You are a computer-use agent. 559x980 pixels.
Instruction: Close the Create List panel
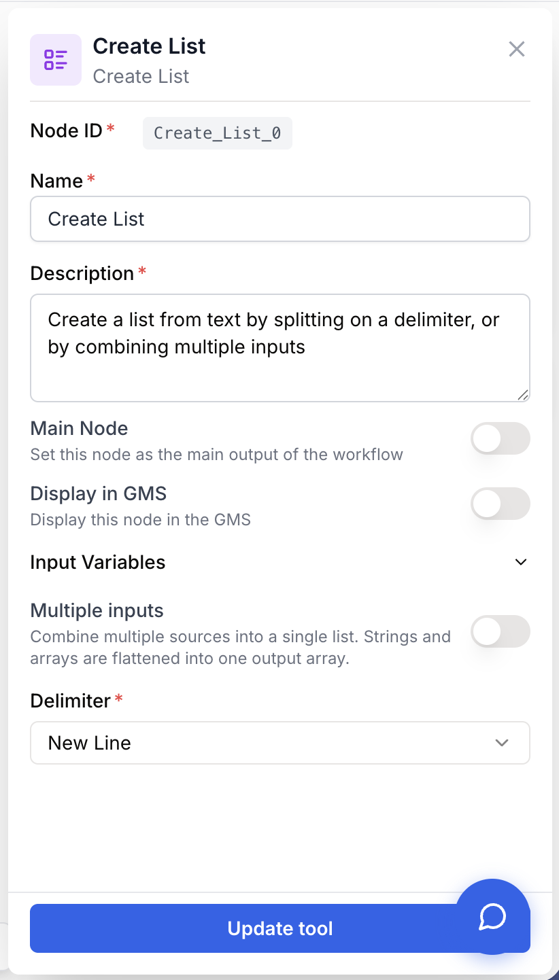[x=517, y=49]
